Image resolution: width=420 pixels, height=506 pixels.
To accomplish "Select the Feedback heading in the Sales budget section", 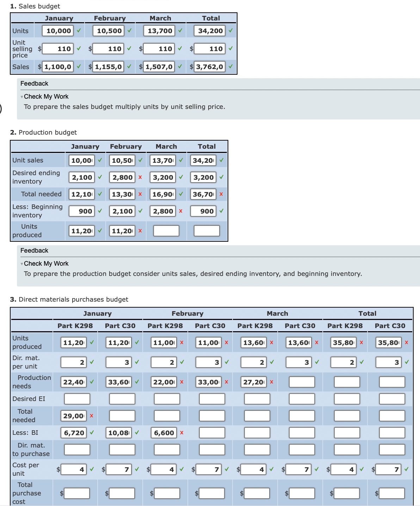I will (34, 84).
